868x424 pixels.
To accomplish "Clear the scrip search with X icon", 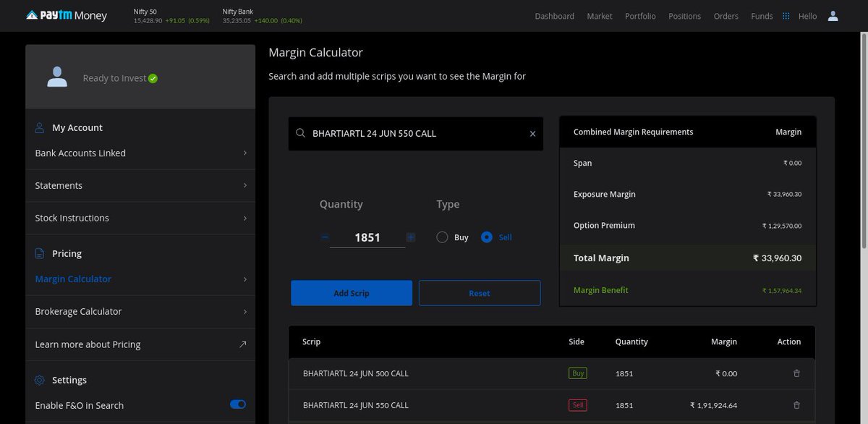I will (x=533, y=134).
